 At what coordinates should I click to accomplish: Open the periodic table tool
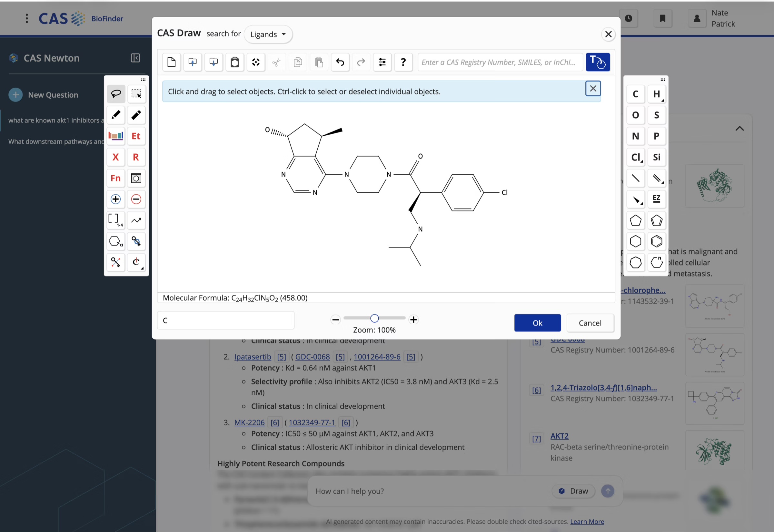click(x=116, y=136)
